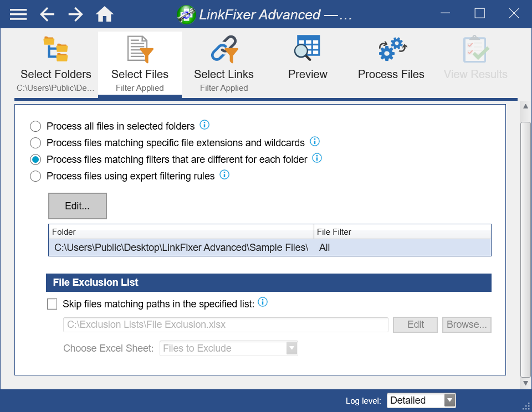Show info for Process all files option

click(204, 125)
